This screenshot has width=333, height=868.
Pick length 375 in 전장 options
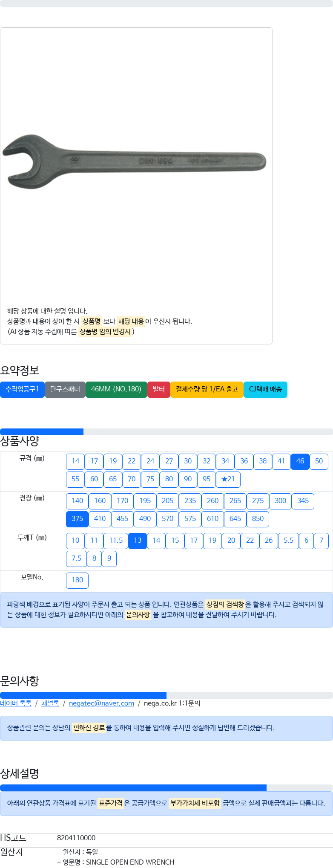[x=78, y=519]
